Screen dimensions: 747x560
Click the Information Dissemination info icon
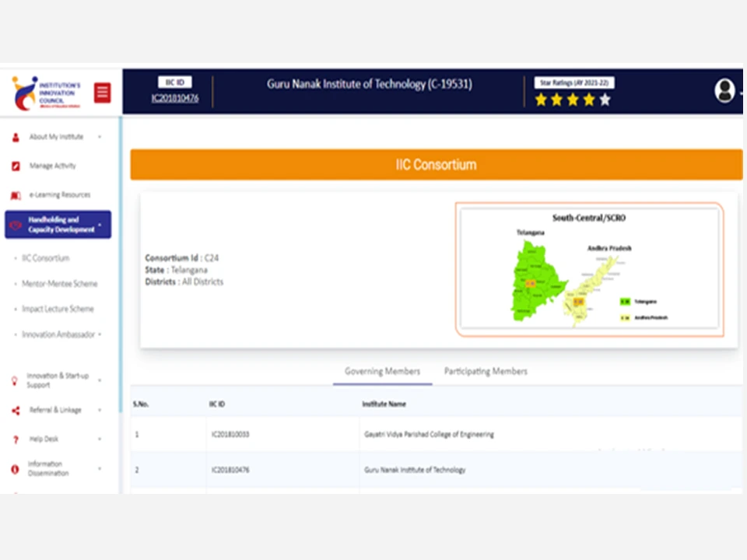pyautogui.click(x=16, y=470)
